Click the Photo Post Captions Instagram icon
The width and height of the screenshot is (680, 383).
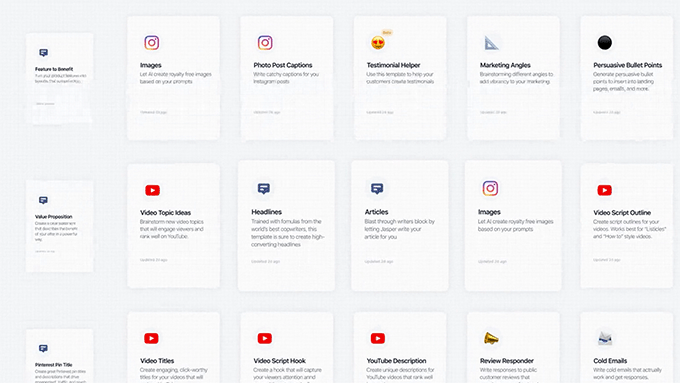tap(265, 43)
